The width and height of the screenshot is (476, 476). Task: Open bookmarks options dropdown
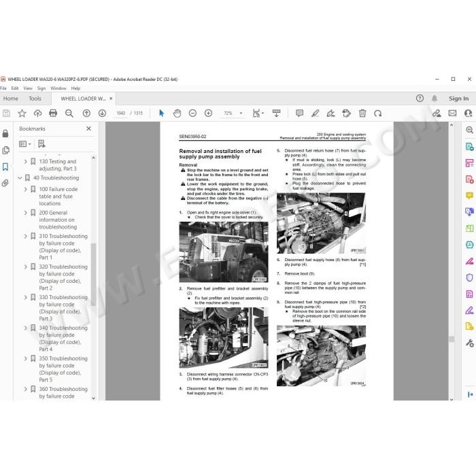[x=25, y=144]
